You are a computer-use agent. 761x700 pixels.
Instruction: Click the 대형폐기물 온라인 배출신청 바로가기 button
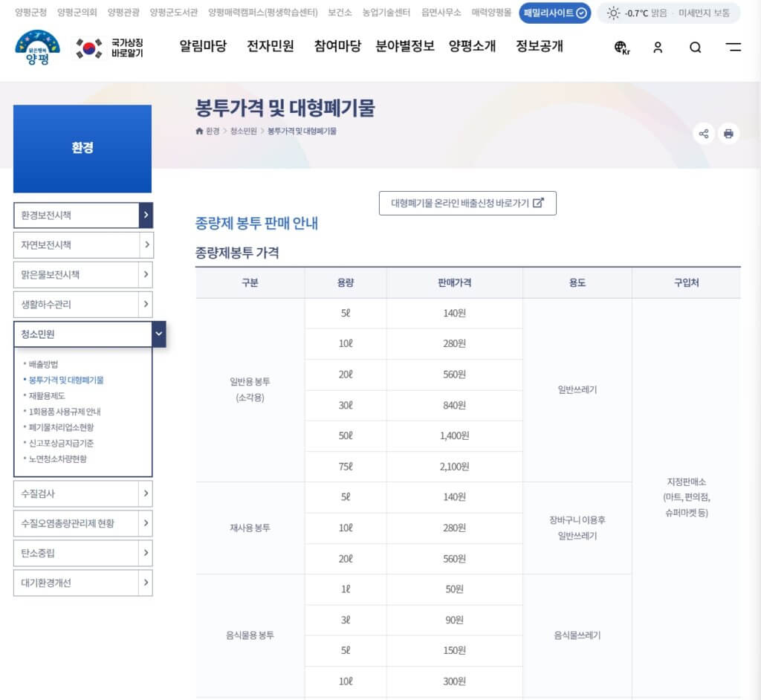coord(467,203)
